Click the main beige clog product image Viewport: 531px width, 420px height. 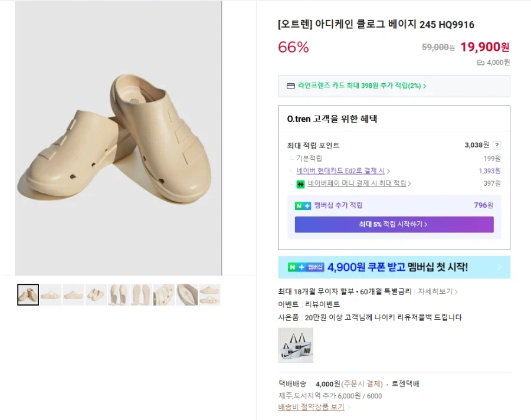click(118, 138)
